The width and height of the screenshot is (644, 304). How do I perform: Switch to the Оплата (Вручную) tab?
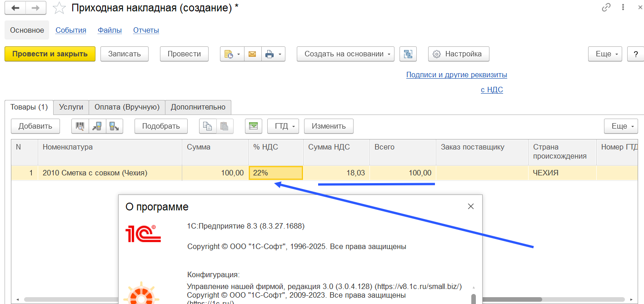127,107
